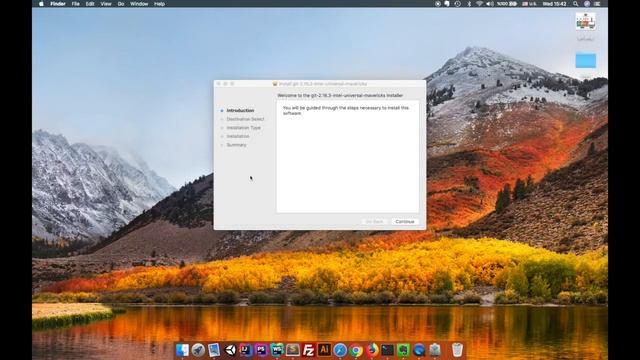This screenshot has width=640, height=360.
Task: Select the blue folder on desktop
Action: tap(586, 61)
